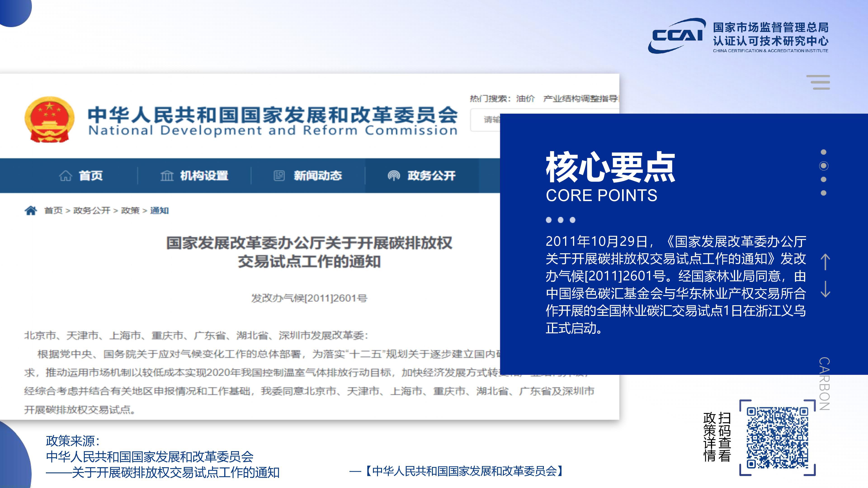The width and height of the screenshot is (868, 488).
Task: Click the 通知 breadcrumb link
Action: (x=159, y=211)
